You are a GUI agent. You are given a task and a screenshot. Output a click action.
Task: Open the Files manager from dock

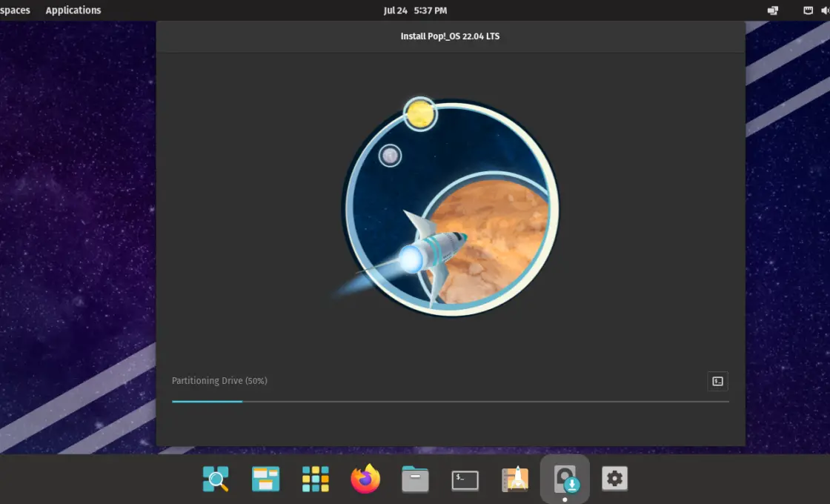pos(415,479)
